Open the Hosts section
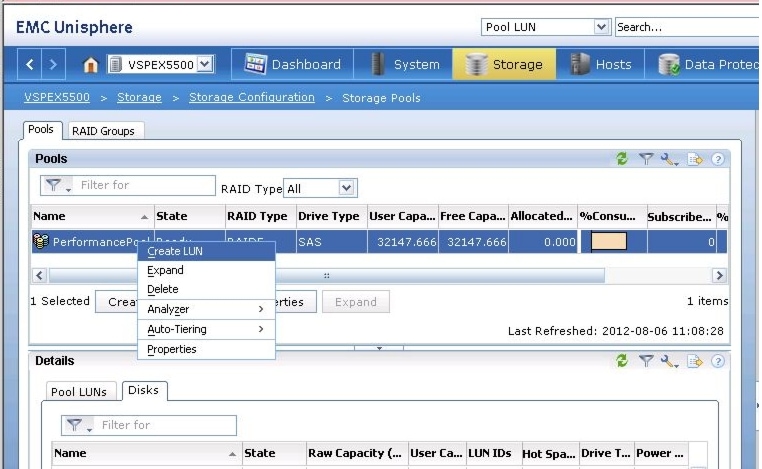The height and width of the screenshot is (469, 762). (x=600, y=64)
